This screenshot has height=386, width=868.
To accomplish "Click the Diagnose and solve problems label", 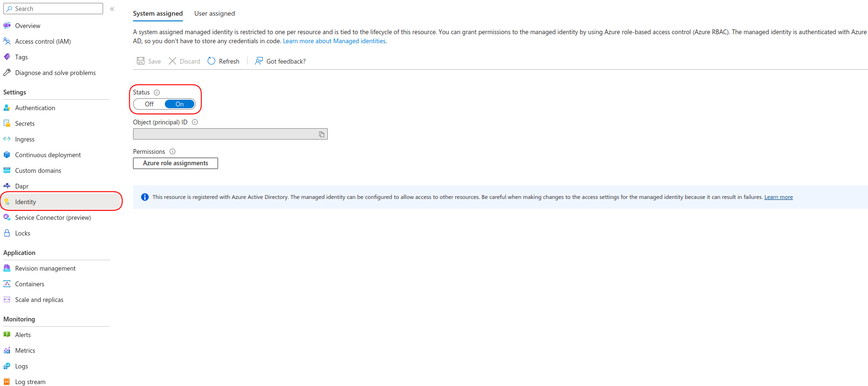I will click(56, 73).
